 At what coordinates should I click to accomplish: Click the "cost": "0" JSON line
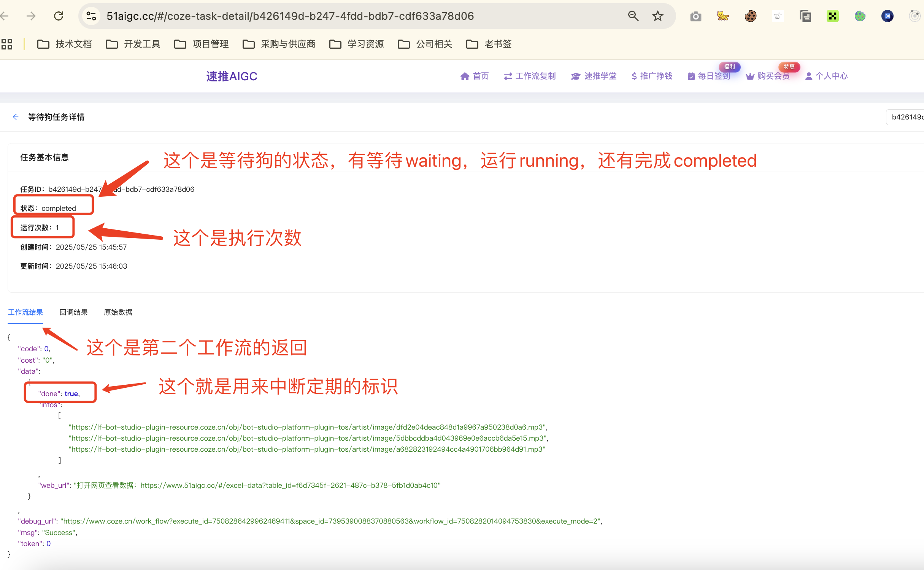pyautogui.click(x=36, y=360)
